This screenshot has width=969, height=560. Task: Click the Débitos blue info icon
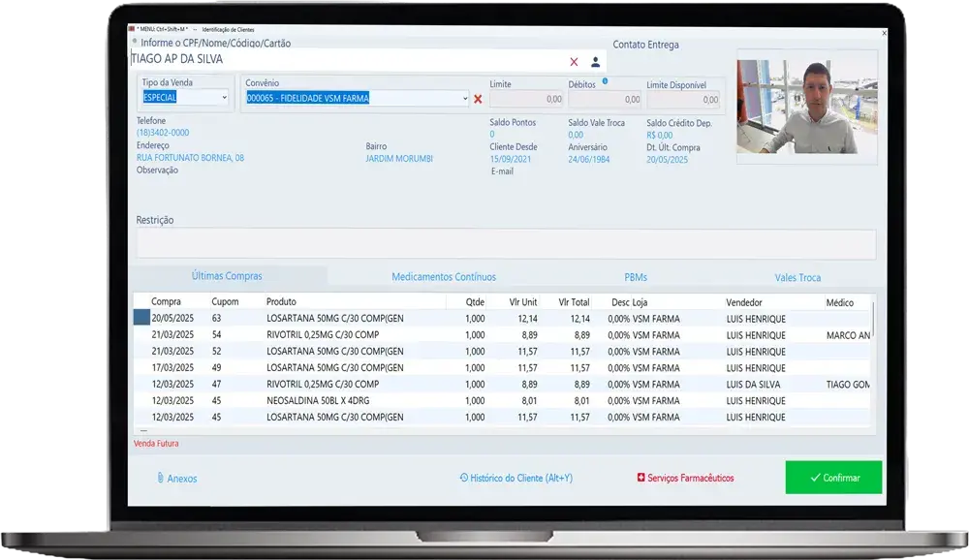pyautogui.click(x=606, y=82)
